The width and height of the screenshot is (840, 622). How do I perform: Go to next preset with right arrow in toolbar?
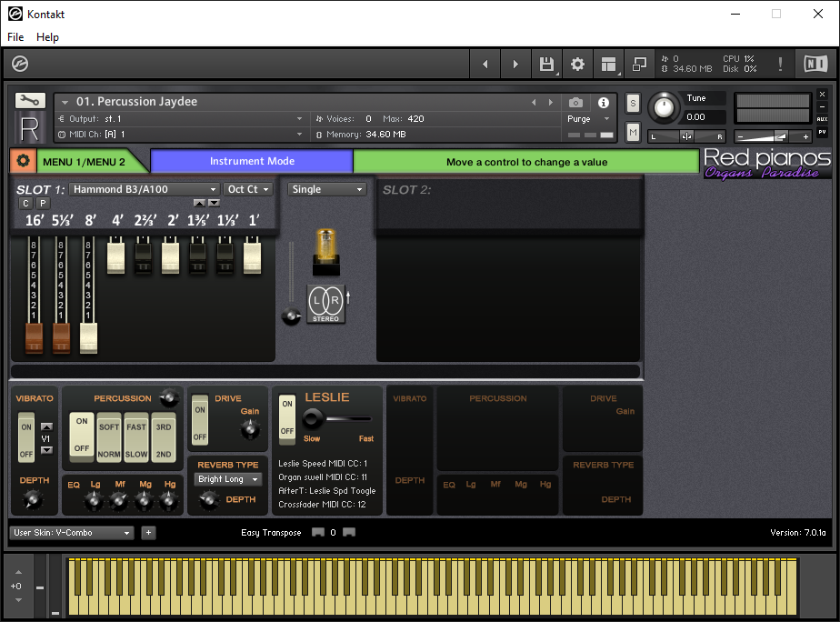tap(515, 65)
